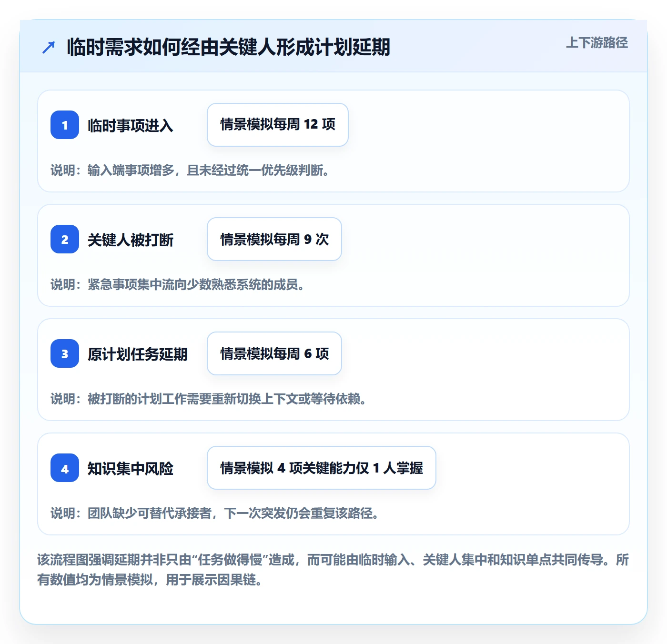This screenshot has width=667, height=644.
Task: Click the 关键人被打断 step heading
Action: point(131,240)
